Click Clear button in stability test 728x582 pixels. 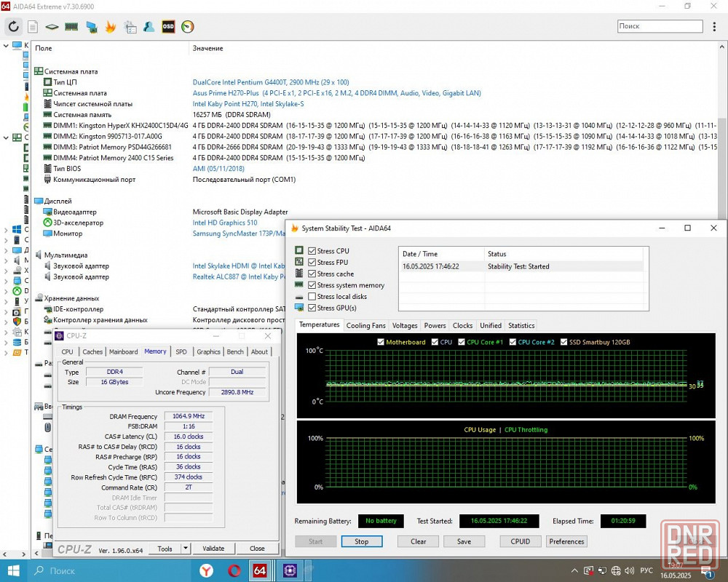point(418,541)
